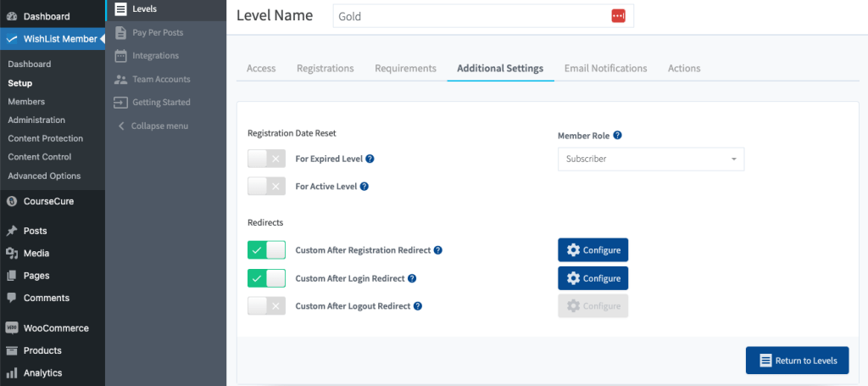Click the Levels list icon
Image resolution: width=868 pixels, height=386 pixels.
point(120,8)
